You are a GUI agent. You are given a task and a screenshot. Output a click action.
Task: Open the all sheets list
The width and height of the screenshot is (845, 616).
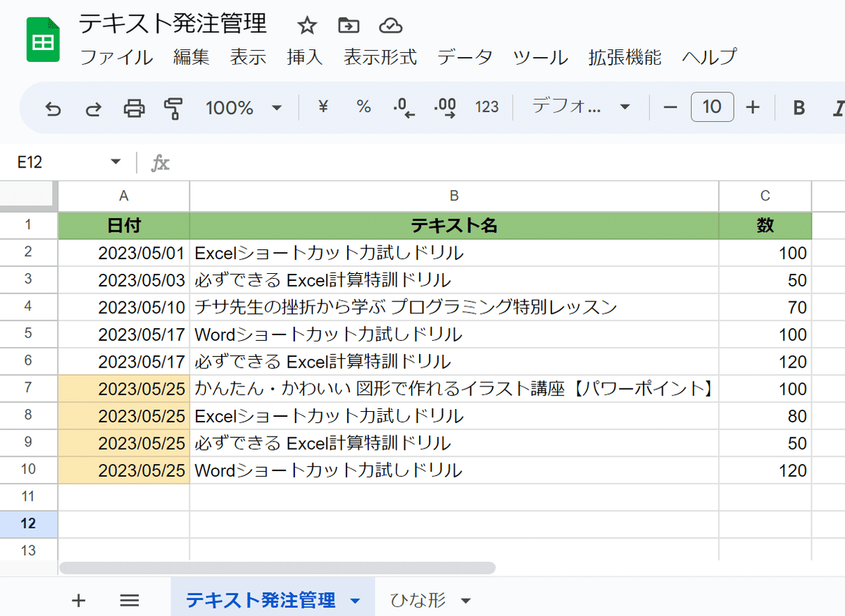click(130, 601)
